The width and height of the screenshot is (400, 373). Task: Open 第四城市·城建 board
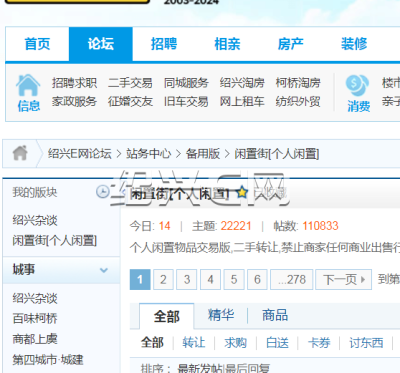[48, 360]
